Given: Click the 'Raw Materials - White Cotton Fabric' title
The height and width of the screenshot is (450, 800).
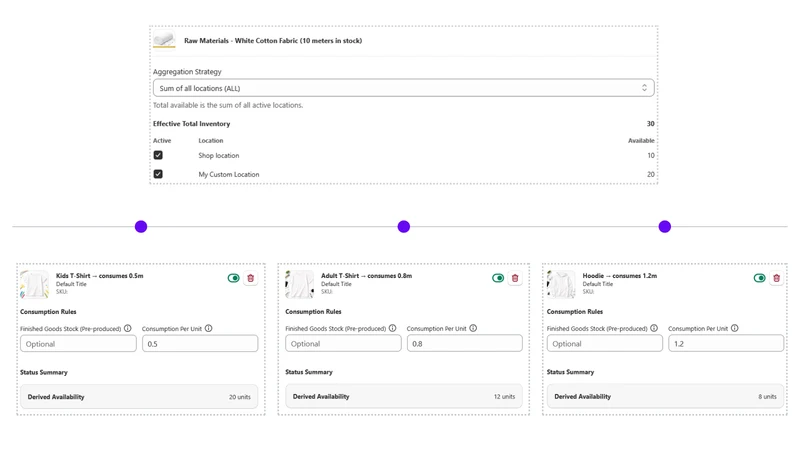Looking at the screenshot, I should 273,40.
